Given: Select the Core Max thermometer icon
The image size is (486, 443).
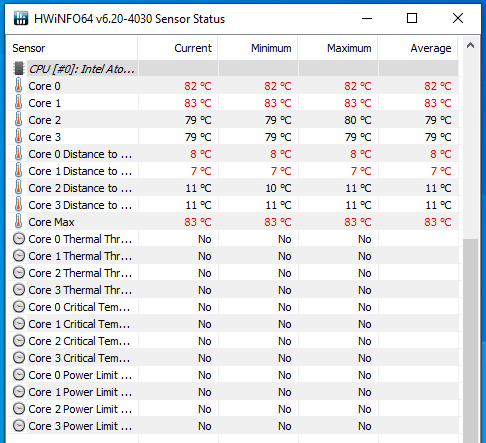Looking at the screenshot, I should pos(19,222).
